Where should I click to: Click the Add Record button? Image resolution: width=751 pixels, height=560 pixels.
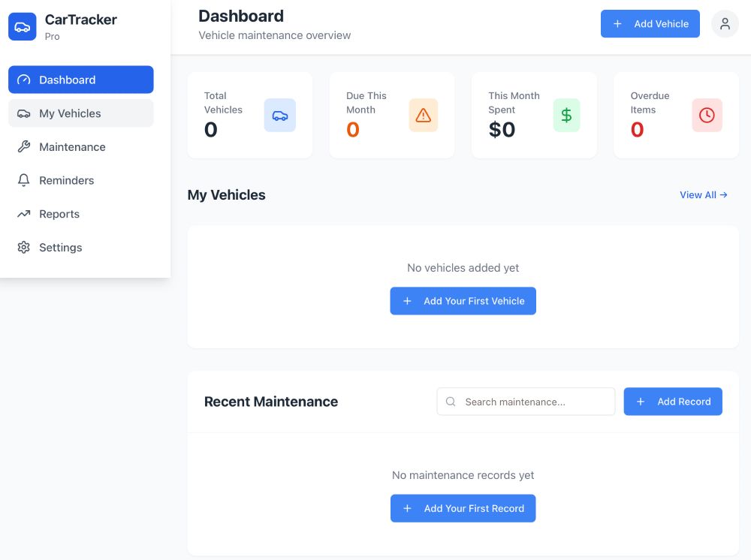pyautogui.click(x=673, y=402)
